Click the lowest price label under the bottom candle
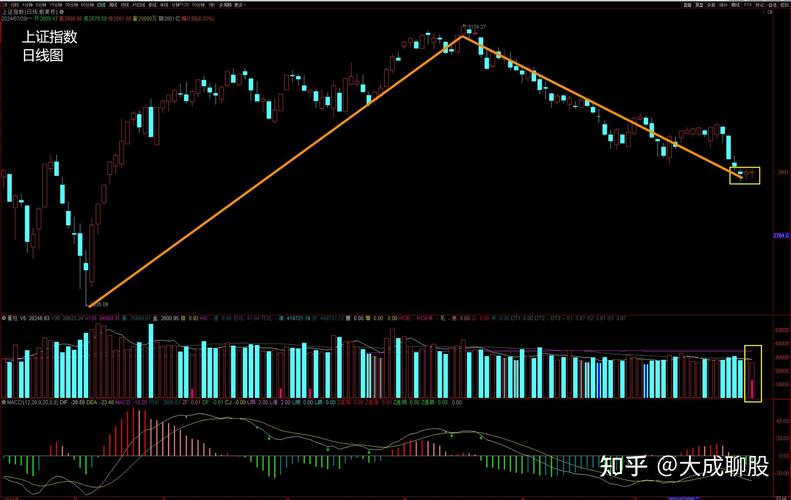 coord(98,303)
